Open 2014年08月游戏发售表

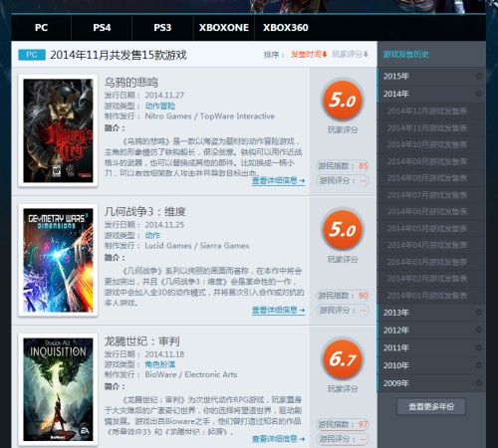click(x=427, y=178)
